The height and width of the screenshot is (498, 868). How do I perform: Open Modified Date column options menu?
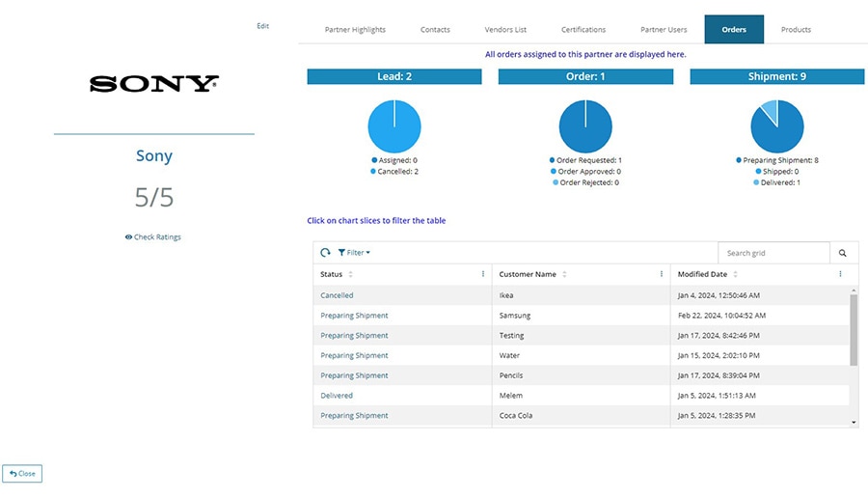840,274
